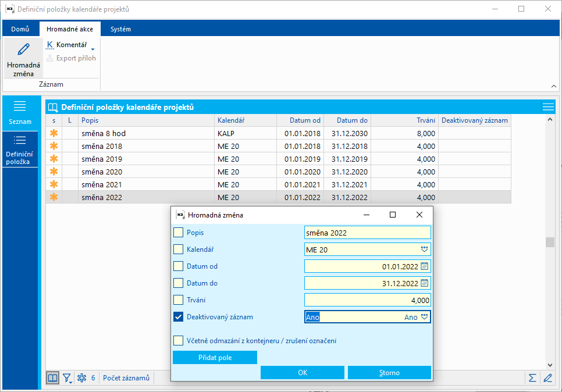Uncheck the Deaktivovaný záznam checkbox
This screenshot has height=392, width=562.
click(x=179, y=317)
